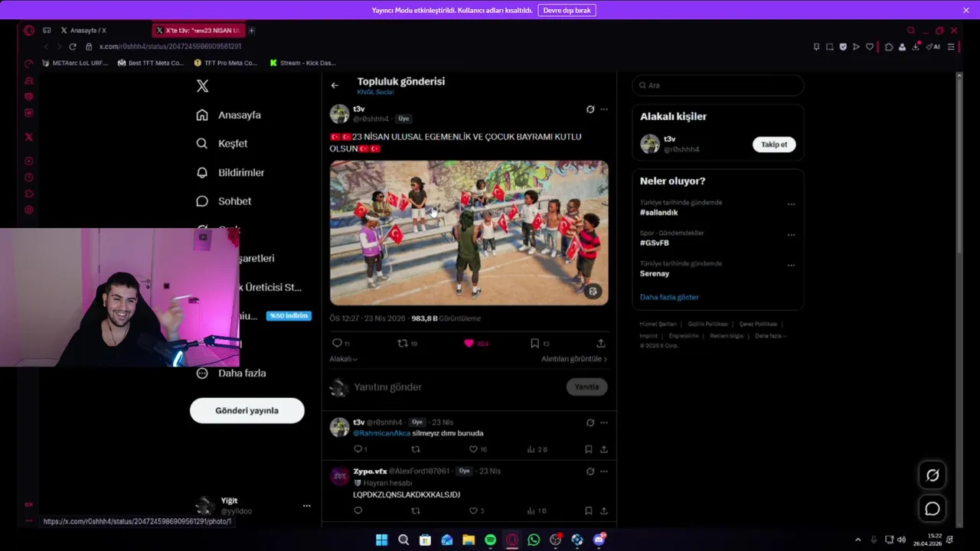
Task: Click the Yanıtını gönder reply field
Action: coord(456,387)
